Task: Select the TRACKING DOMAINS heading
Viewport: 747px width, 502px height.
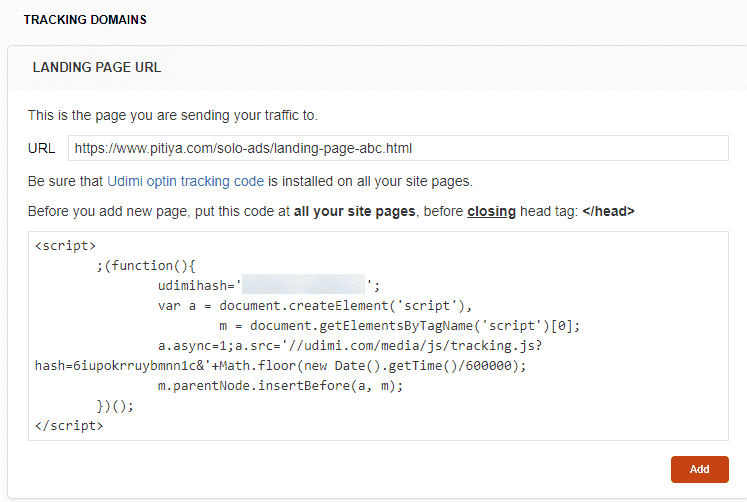Action: 85,20
